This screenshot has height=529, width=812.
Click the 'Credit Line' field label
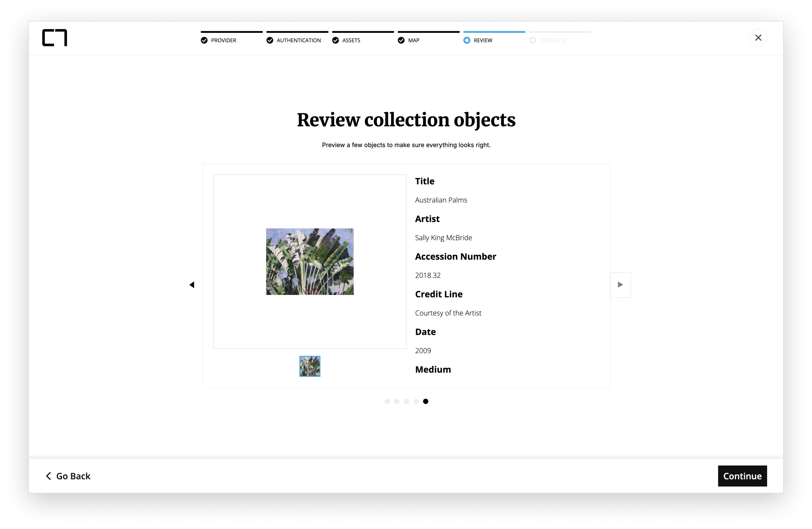pyautogui.click(x=439, y=294)
